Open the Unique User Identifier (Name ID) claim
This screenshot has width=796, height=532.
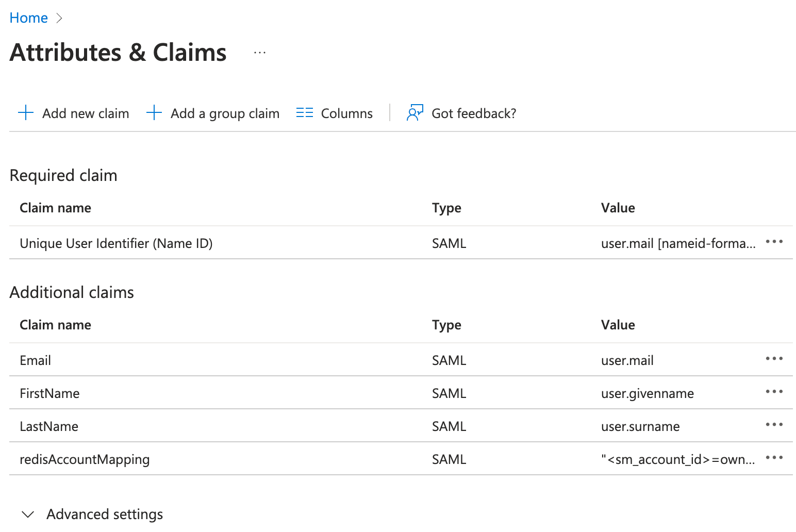tap(116, 243)
